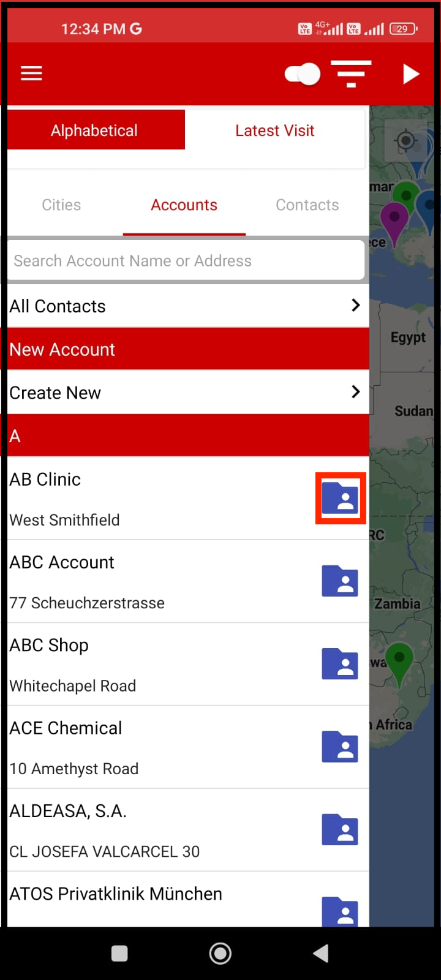Select the ABC Shop account entry
The width and height of the screenshot is (441, 980).
click(x=153, y=664)
